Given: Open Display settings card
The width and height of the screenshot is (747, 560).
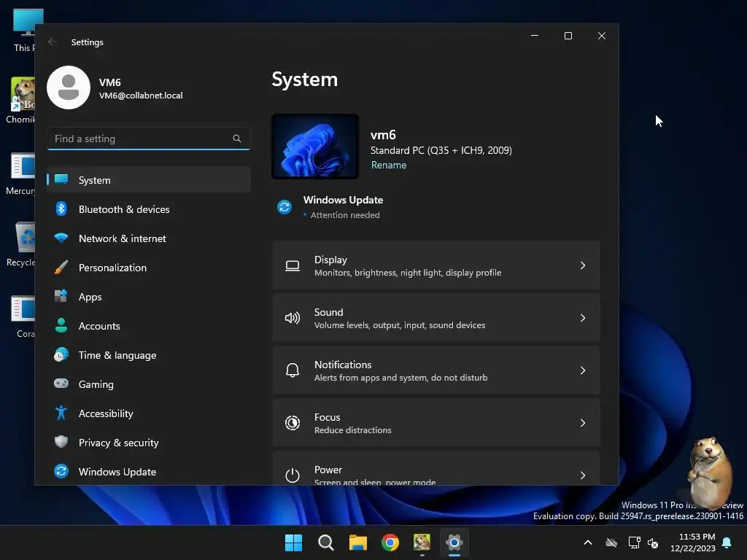Looking at the screenshot, I should click(x=436, y=265).
